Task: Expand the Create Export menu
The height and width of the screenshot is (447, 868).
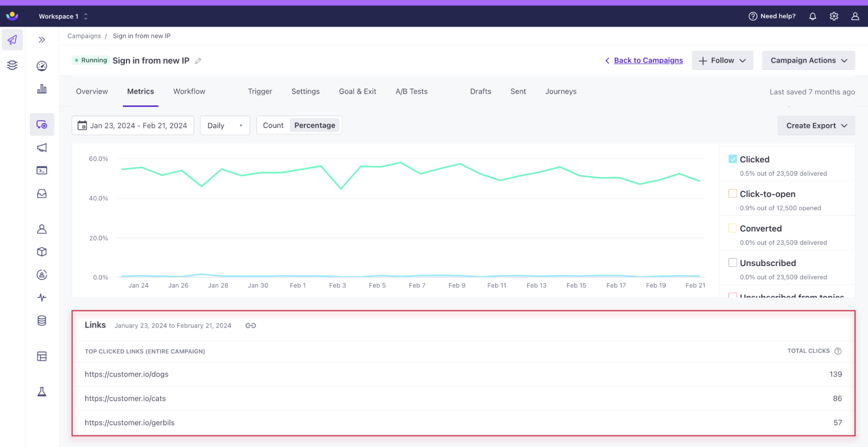Action: 816,125
